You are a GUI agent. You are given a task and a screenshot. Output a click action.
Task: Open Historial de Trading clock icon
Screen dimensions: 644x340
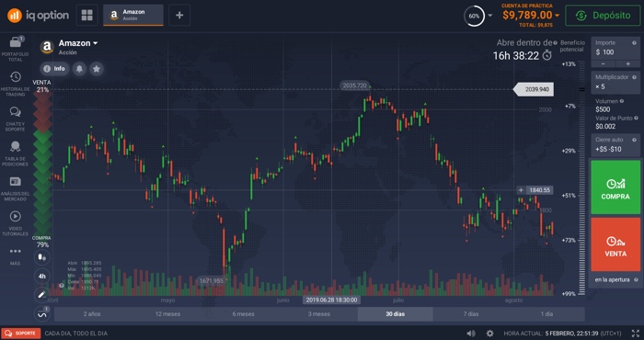pos(16,76)
